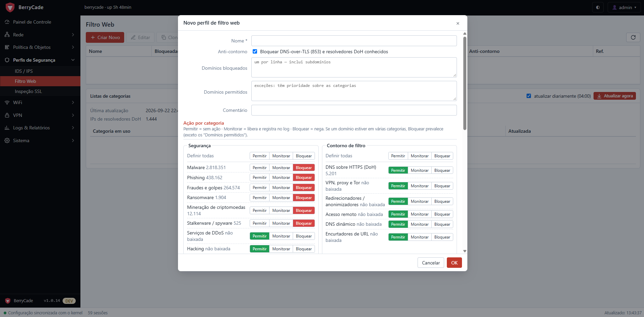This screenshot has width=644, height=317.
Task: Set VPN, proxy e Tor to Bloquear
Action: click(442, 186)
